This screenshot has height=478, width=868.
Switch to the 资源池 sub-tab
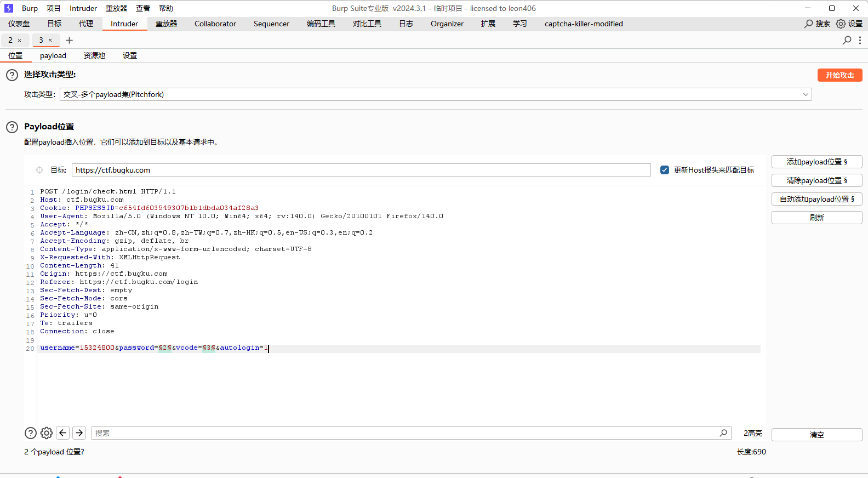click(94, 55)
